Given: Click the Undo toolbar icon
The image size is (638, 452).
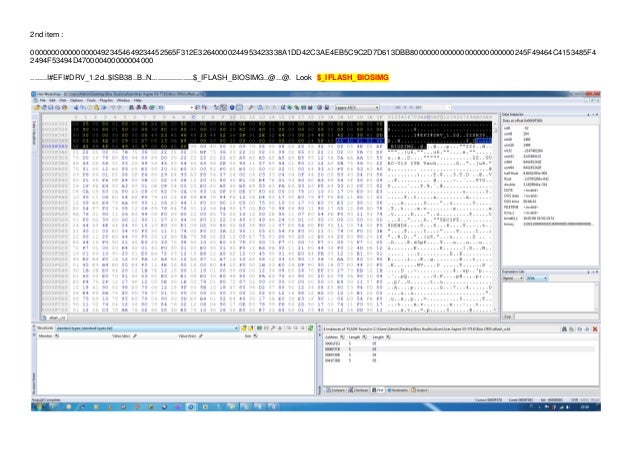Looking at the screenshot, I should point(113,107).
